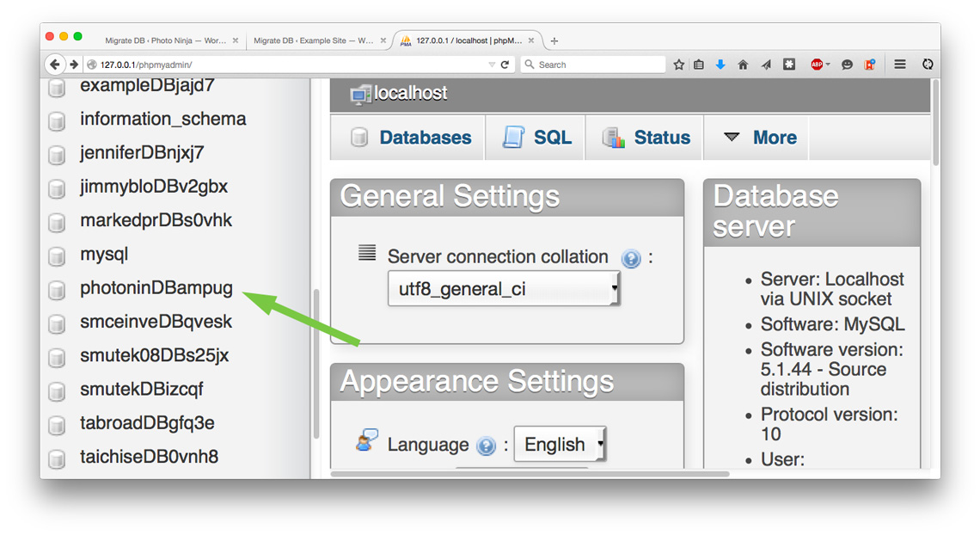The height and width of the screenshot is (535, 980).
Task: Click the General Settings list icon
Action: 367,253
